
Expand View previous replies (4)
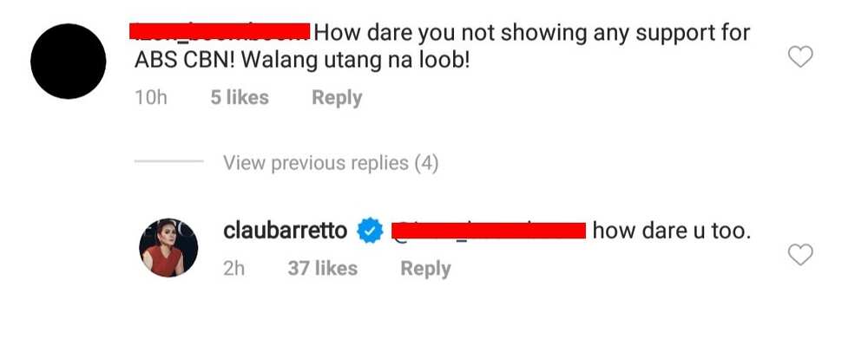[331, 163]
